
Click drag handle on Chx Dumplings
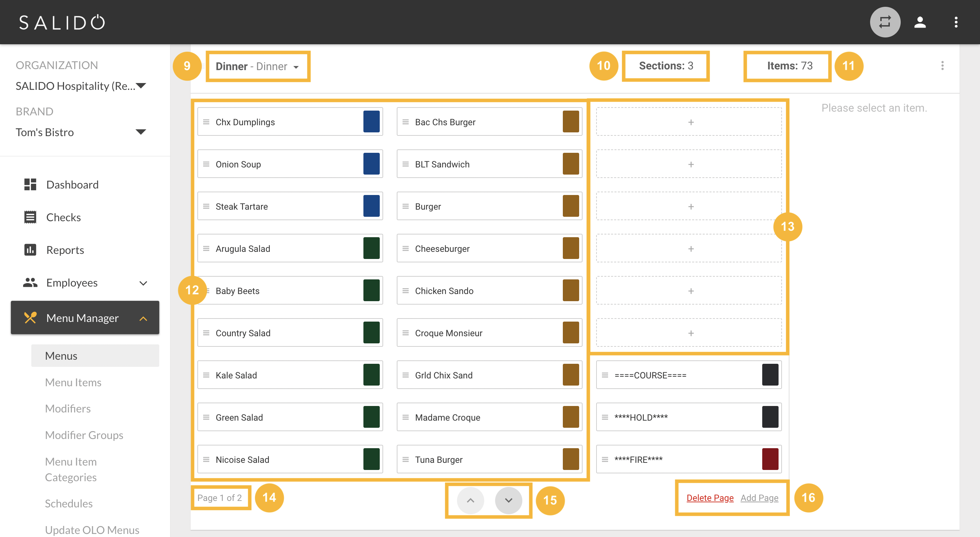[x=206, y=122]
